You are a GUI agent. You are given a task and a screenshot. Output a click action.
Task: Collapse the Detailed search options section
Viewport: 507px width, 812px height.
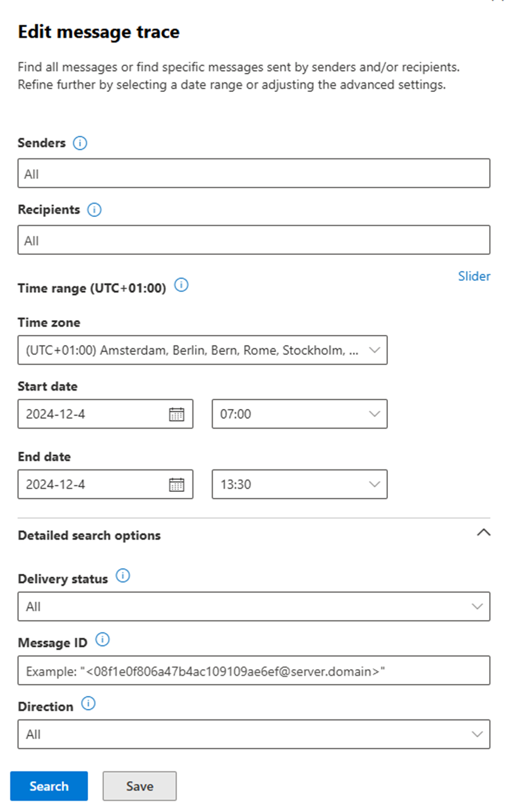483,533
